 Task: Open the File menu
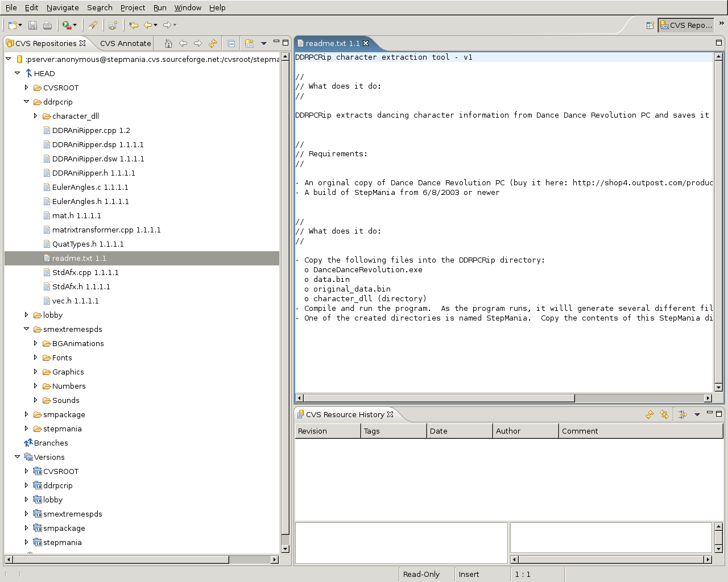pos(11,7)
